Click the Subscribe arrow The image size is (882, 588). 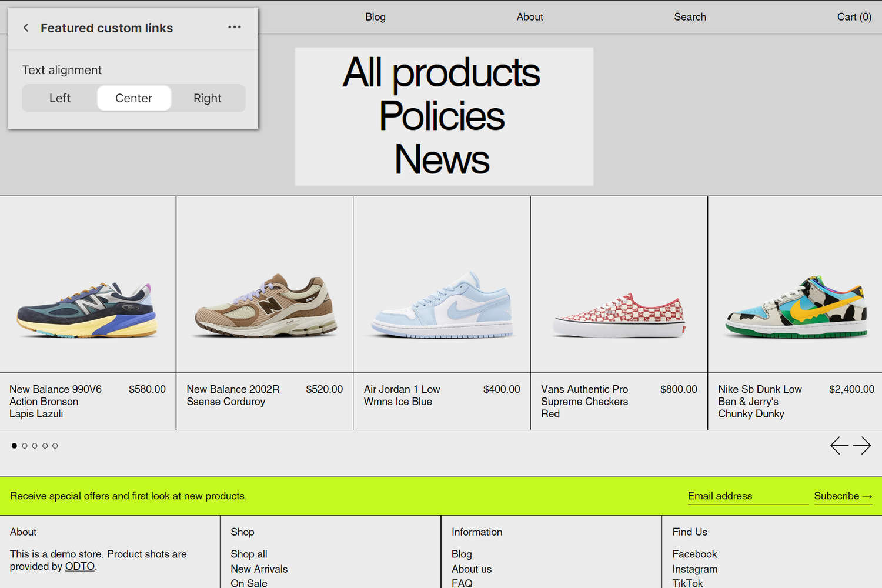tap(843, 496)
